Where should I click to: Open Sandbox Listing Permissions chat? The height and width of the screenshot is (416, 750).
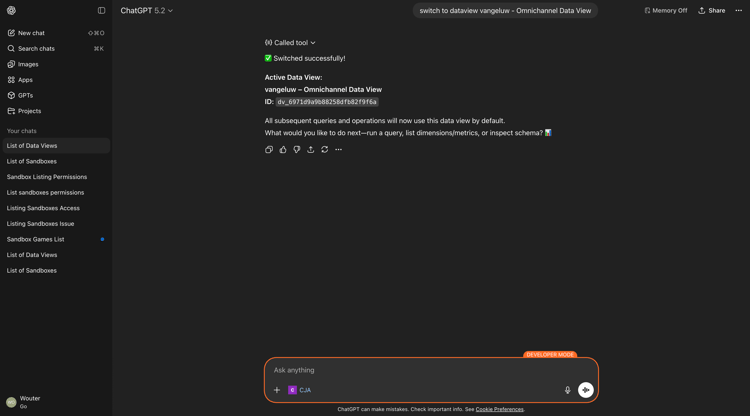click(x=56, y=177)
